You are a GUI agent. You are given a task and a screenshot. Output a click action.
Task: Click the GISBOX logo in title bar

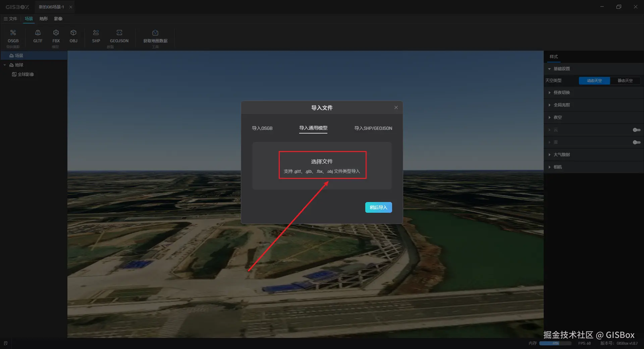[x=17, y=7]
